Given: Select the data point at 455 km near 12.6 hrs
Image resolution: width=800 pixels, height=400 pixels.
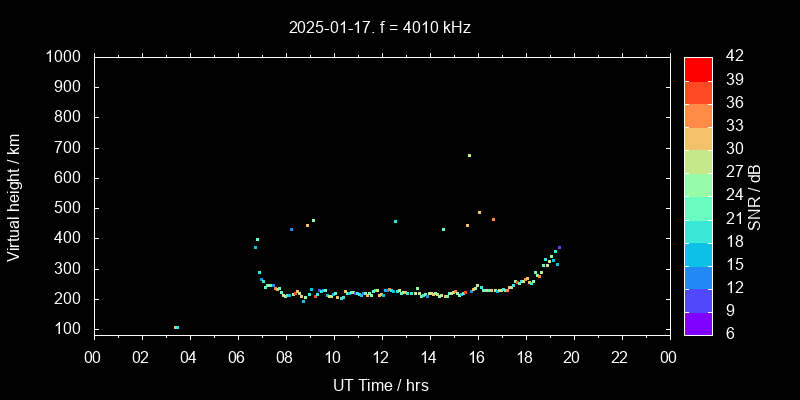Looking at the screenshot, I should tap(395, 221).
